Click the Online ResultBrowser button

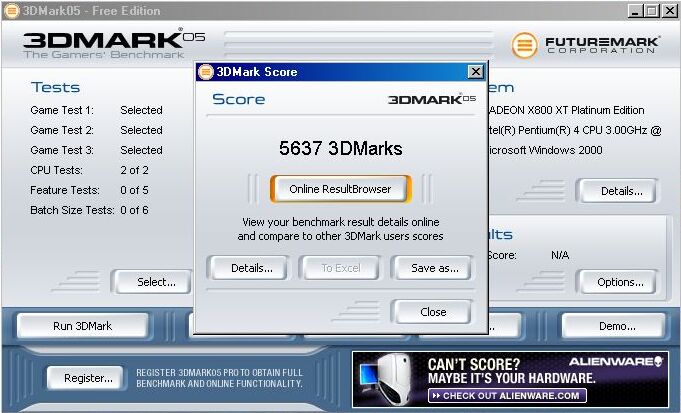[340, 189]
